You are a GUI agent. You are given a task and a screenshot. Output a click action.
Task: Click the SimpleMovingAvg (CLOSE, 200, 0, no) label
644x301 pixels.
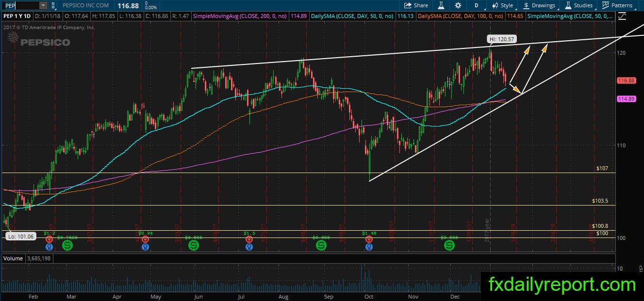(x=240, y=16)
